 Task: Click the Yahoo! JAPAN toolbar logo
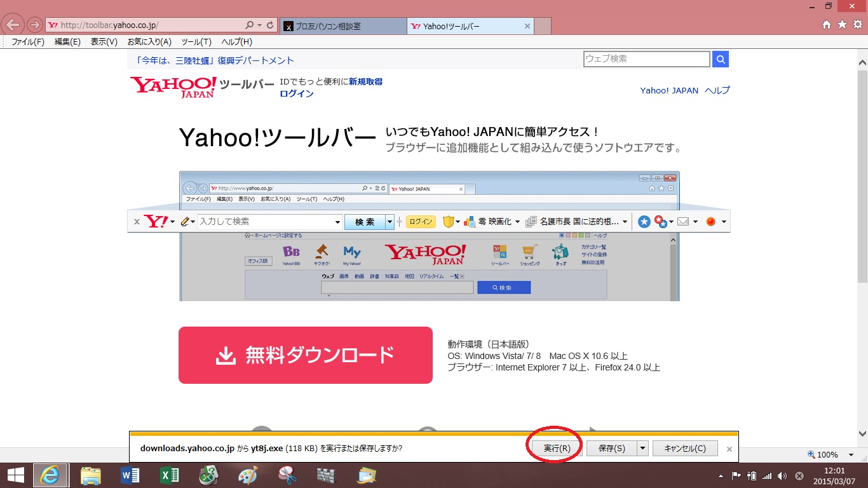pos(173,87)
